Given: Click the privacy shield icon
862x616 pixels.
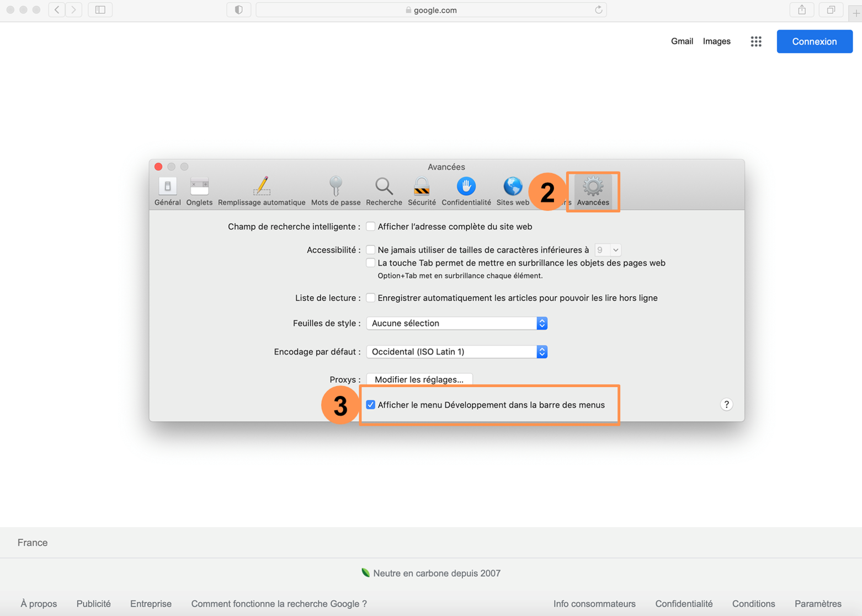Looking at the screenshot, I should (x=239, y=10).
